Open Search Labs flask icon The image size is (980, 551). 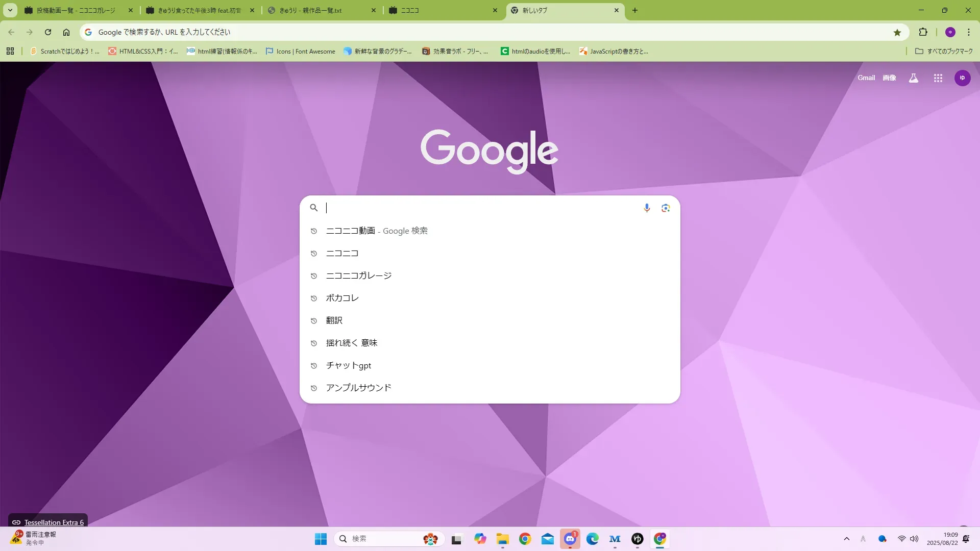tap(913, 78)
